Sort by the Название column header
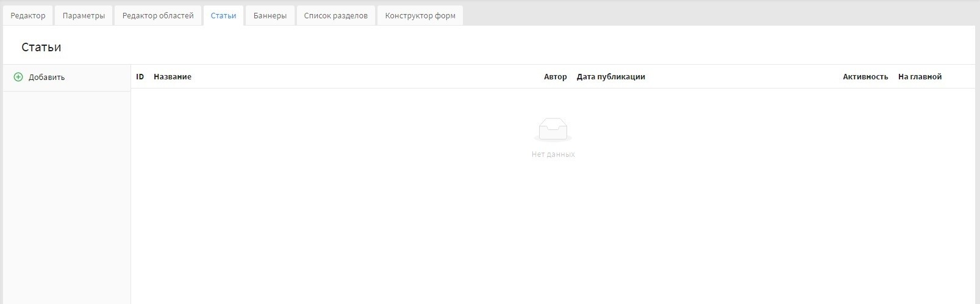Screen dimensions: 980x304 (x=173, y=77)
